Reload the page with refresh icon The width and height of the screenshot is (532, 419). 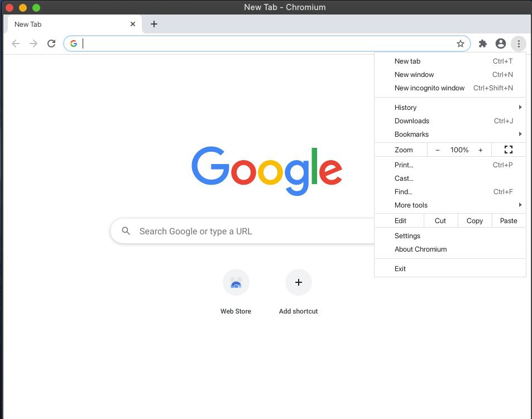tap(51, 44)
